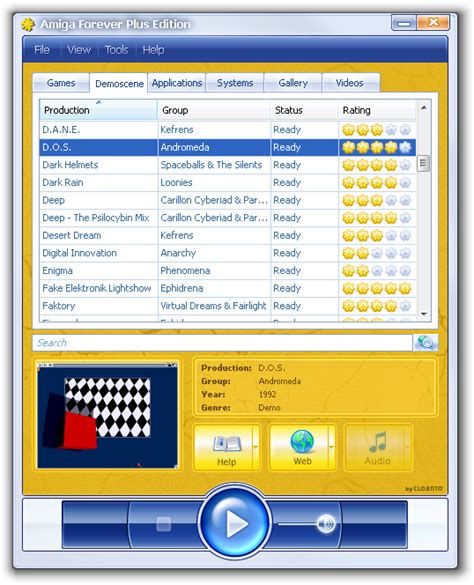
Task: Sort by the Status column header
Action: point(305,110)
